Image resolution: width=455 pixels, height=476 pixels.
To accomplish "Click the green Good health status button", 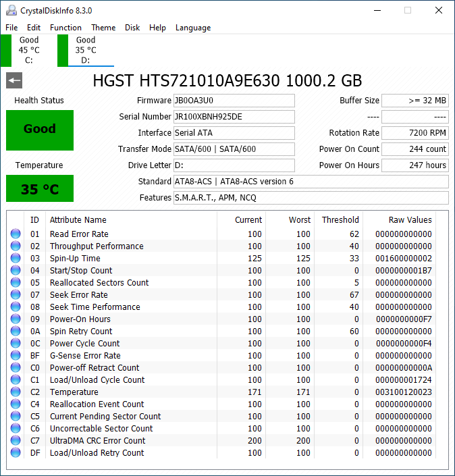I will point(39,129).
